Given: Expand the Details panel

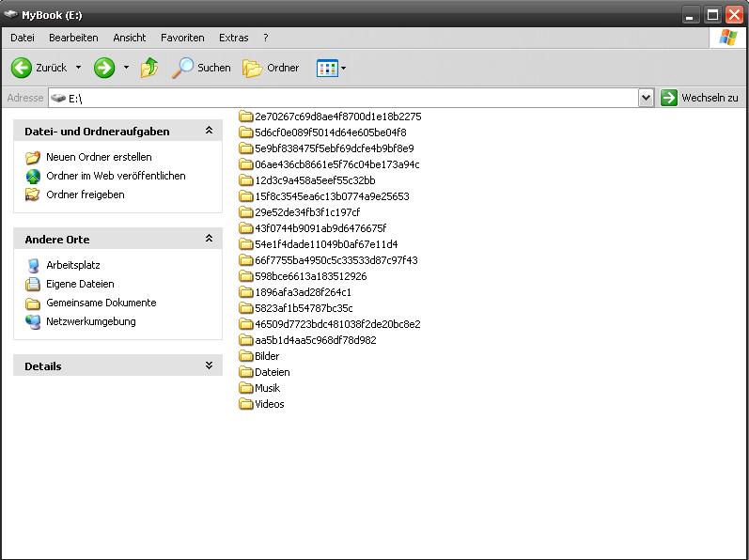Looking at the screenshot, I should 209,366.
